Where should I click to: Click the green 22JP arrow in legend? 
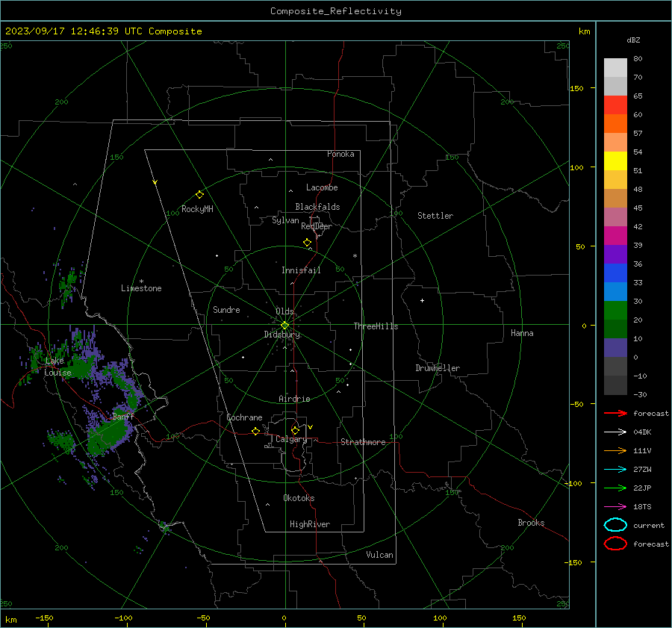coord(615,488)
